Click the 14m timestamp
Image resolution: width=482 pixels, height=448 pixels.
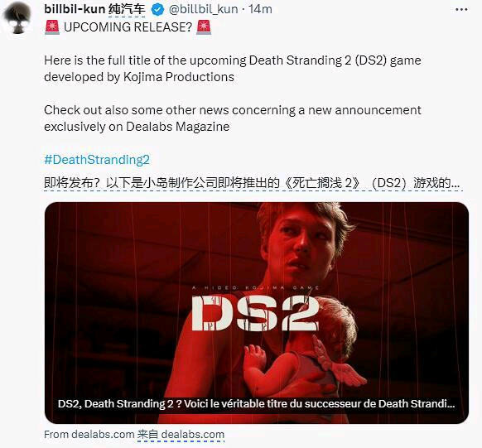tap(260, 9)
